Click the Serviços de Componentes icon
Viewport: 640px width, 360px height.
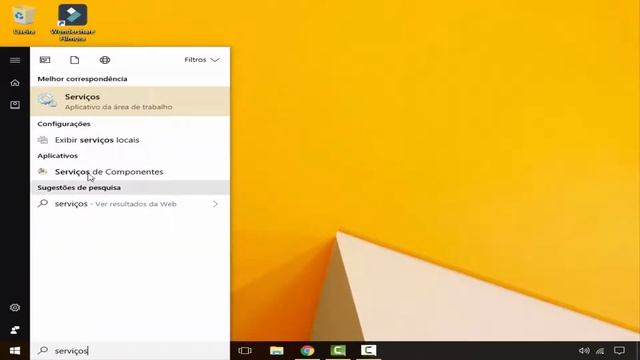pos(42,171)
